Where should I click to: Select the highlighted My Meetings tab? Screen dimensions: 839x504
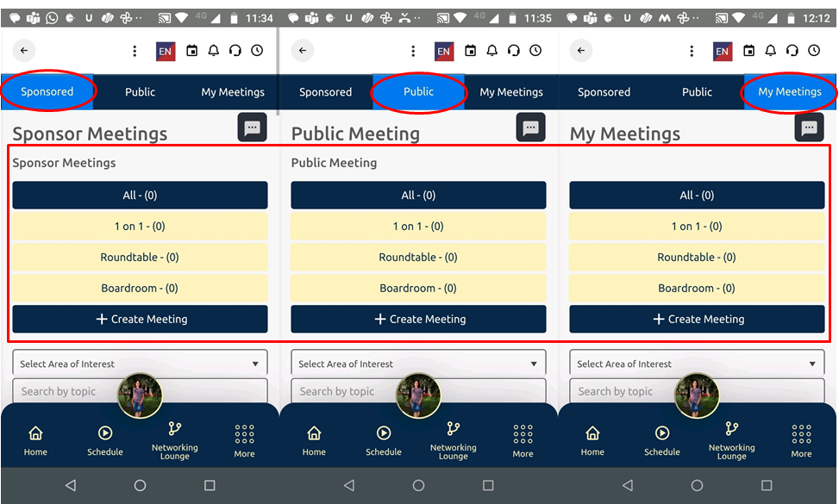[x=789, y=91]
